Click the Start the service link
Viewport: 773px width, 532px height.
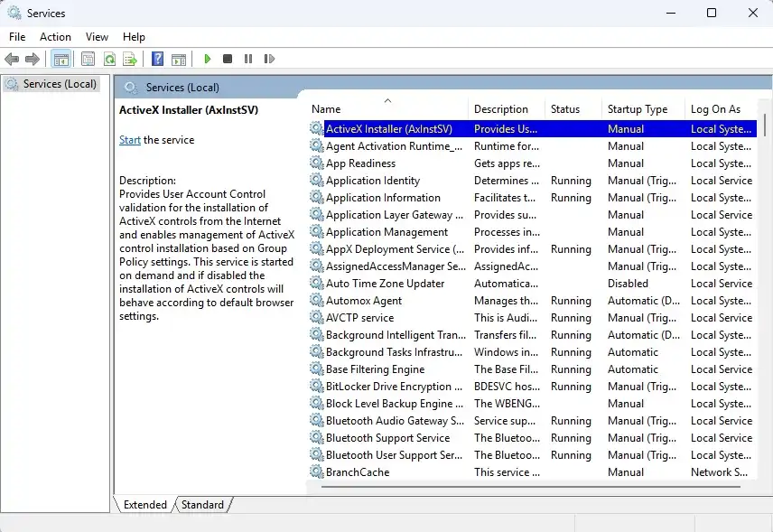pos(130,140)
